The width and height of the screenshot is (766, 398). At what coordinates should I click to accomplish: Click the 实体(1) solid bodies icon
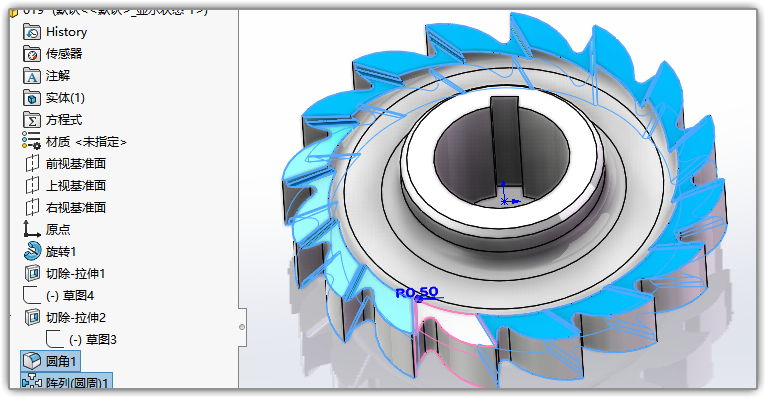point(32,98)
